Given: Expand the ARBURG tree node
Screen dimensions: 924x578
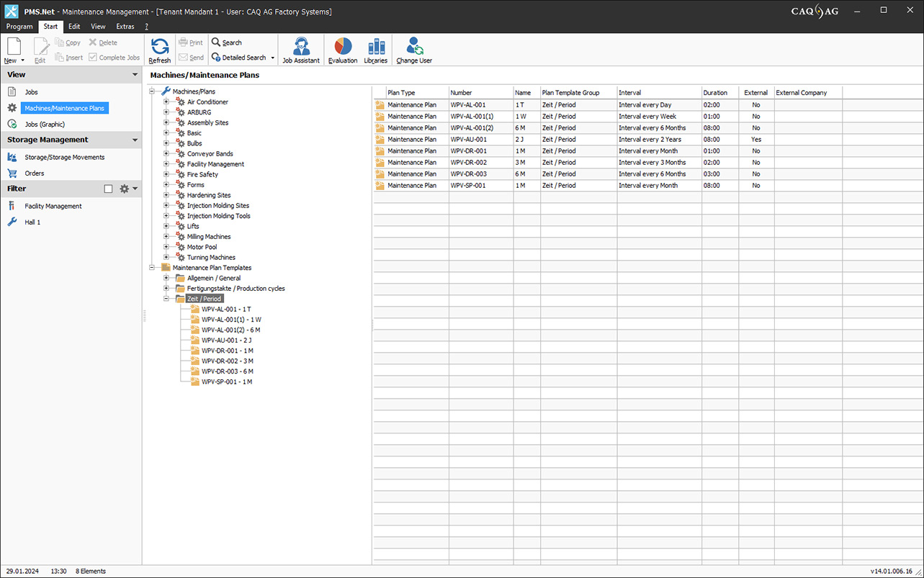Looking at the screenshot, I should pos(166,112).
